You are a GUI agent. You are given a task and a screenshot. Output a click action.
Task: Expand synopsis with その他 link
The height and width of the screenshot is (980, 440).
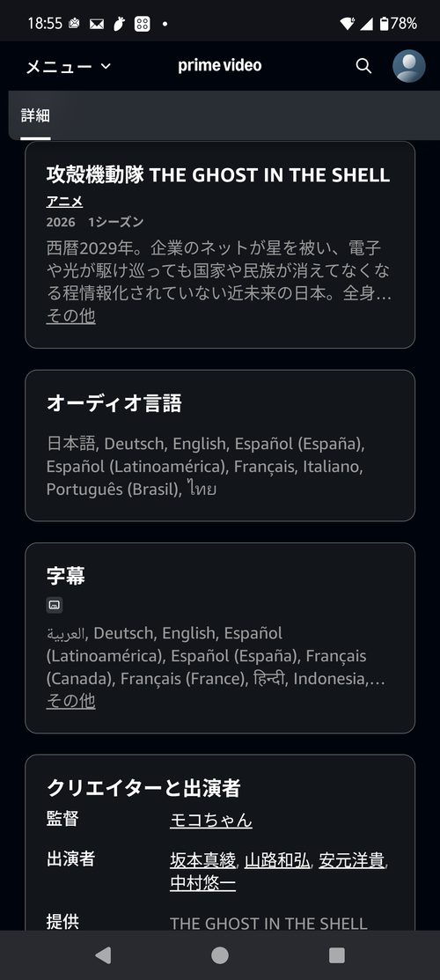70,315
